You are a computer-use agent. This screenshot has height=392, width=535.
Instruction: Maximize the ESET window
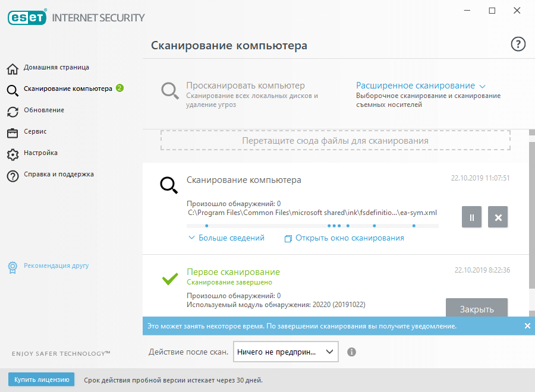(492, 11)
